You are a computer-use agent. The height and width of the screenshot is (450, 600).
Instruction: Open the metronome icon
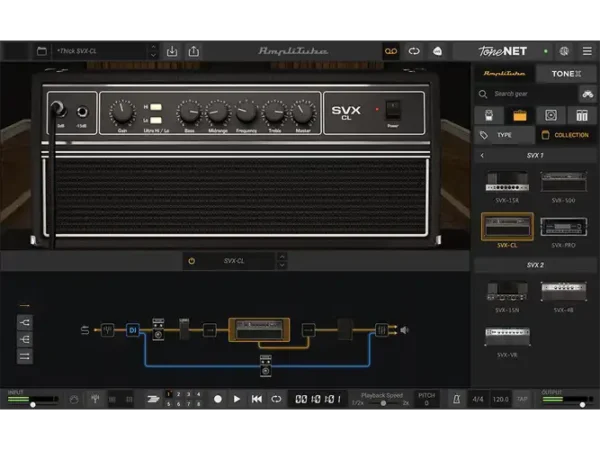[x=456, y=399]
